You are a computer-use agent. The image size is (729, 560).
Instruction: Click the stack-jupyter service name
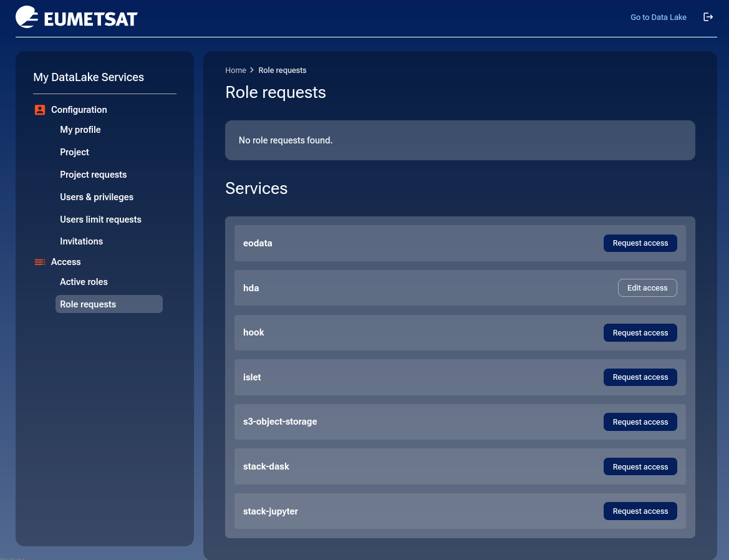270,511
